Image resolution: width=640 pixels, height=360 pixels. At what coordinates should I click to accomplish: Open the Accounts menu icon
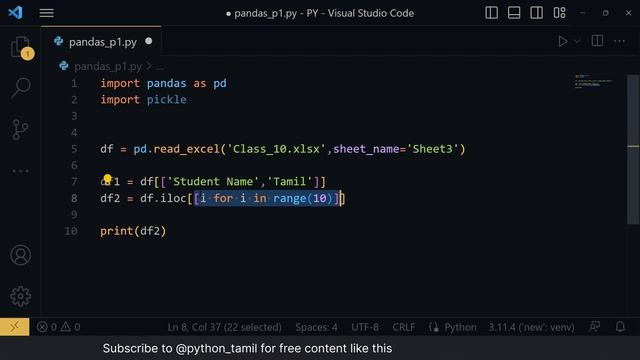20,255
